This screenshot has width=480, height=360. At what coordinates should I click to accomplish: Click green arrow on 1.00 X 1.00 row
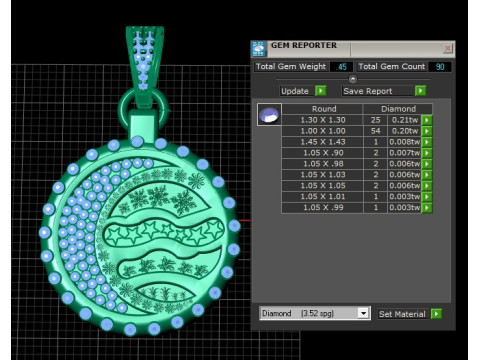427,131
